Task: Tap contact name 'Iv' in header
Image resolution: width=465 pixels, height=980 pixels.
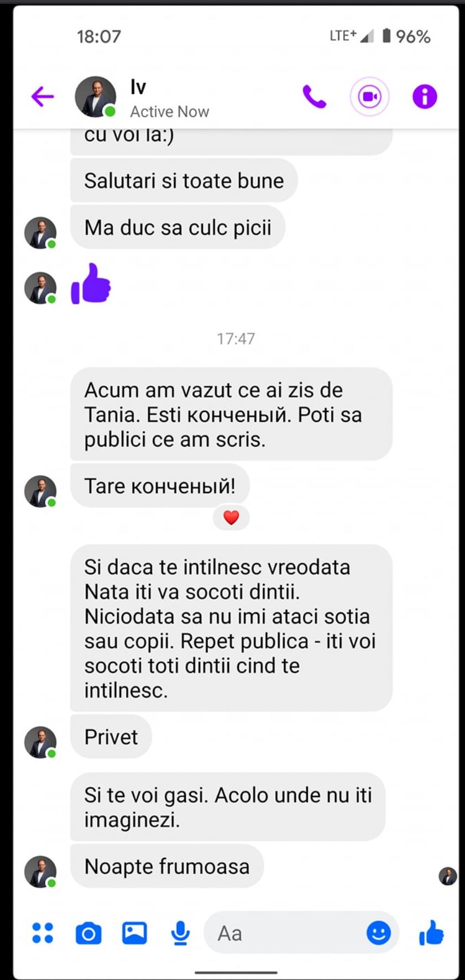Action: 138,87
